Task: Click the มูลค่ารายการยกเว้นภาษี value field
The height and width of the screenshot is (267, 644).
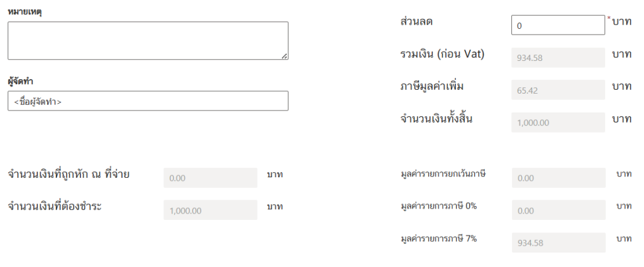Action: (x=558, y=178)
